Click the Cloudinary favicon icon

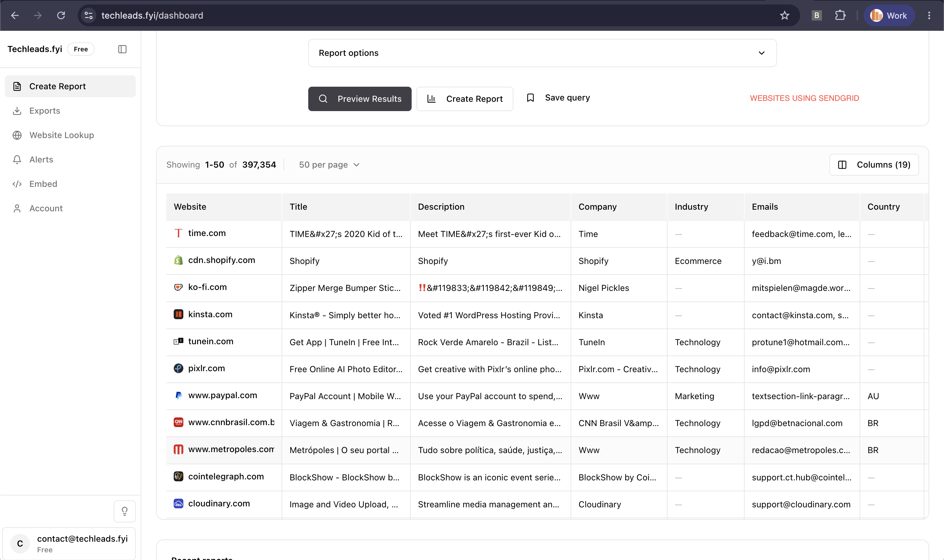point(178,503)
